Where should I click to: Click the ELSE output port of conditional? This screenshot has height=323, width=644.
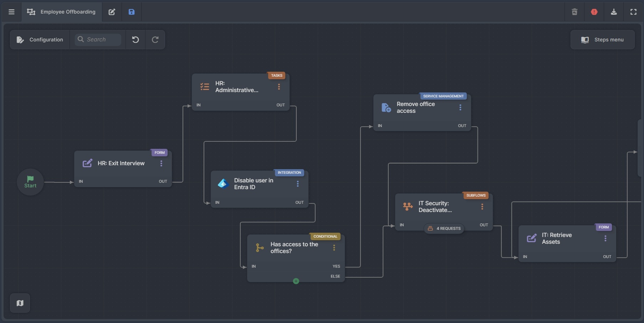335,276
